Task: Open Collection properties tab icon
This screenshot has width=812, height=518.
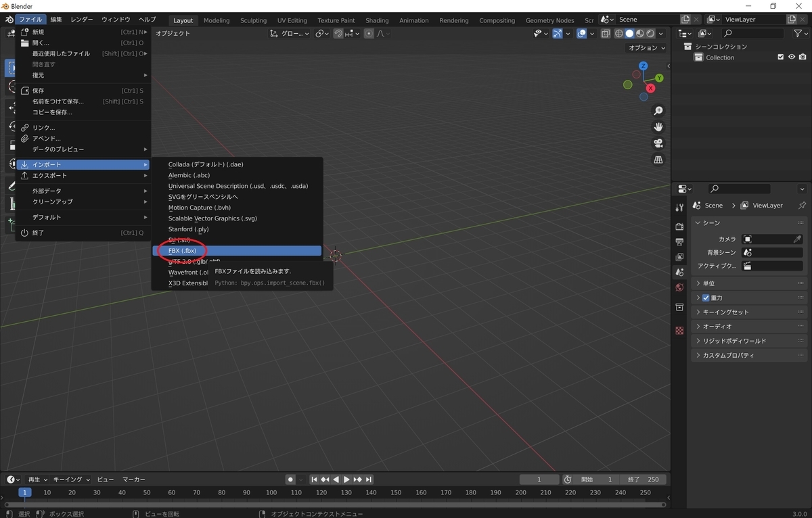Action: tap(679, 308)
